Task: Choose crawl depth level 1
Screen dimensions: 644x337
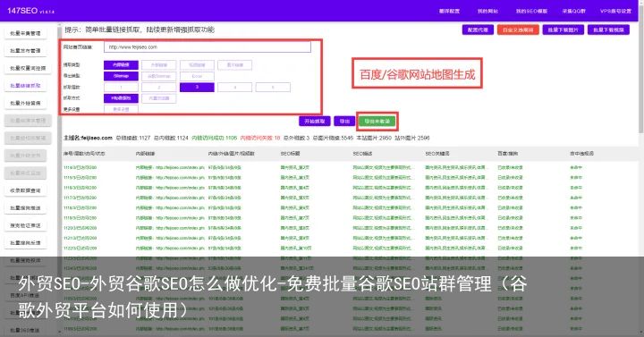Action: click(121, 87)
